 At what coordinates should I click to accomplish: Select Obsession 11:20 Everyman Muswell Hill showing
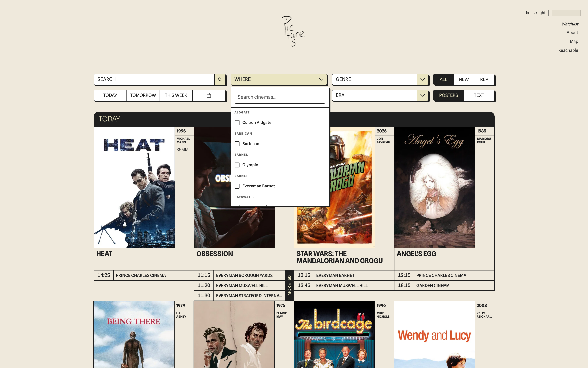239,286
